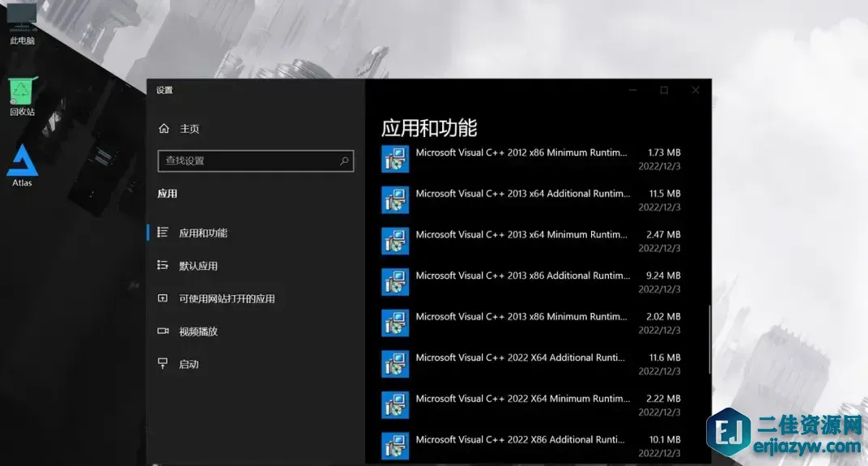The height and width of the screenshot is (466, 868).
Task: Select Microsoft Visual C++ 2012 x86 Minimum Runtime entry
Action: coord(531,159)
